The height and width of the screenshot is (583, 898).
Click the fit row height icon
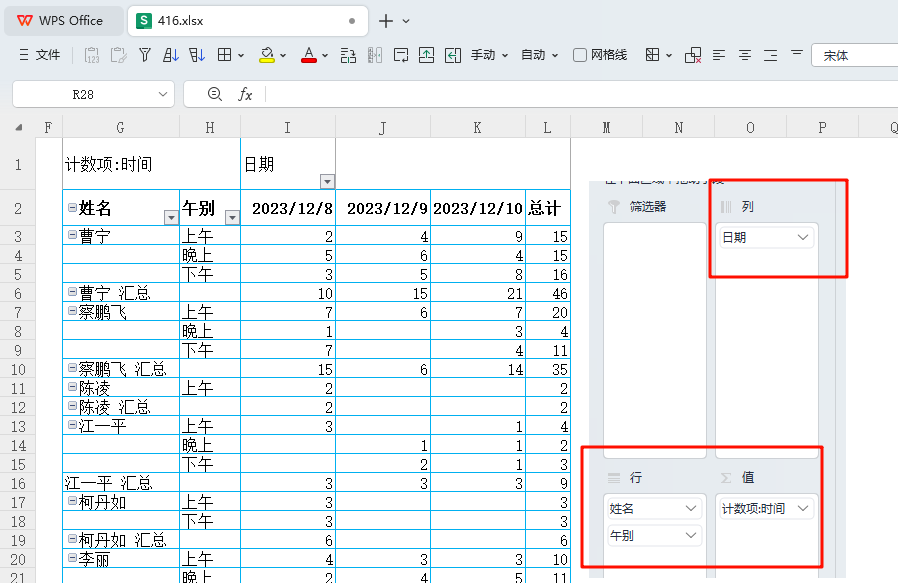tap(427, 55)
